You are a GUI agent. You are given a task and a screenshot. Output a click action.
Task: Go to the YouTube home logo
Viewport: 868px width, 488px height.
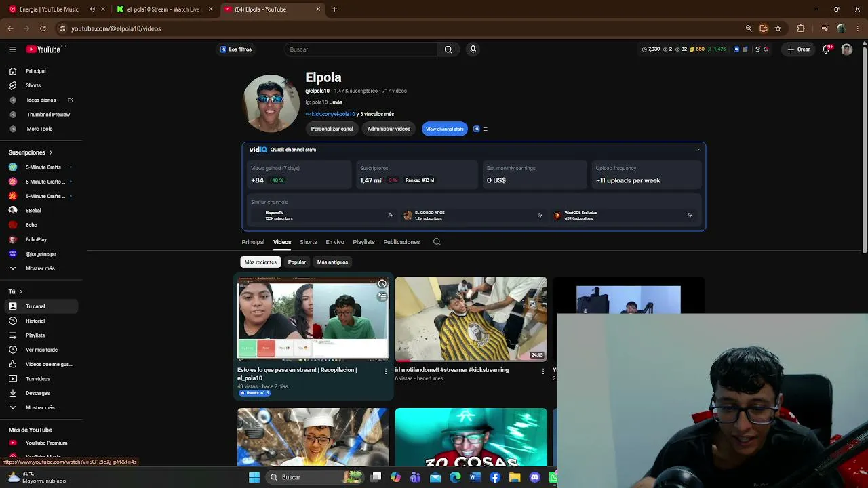[x=43, y=49]
